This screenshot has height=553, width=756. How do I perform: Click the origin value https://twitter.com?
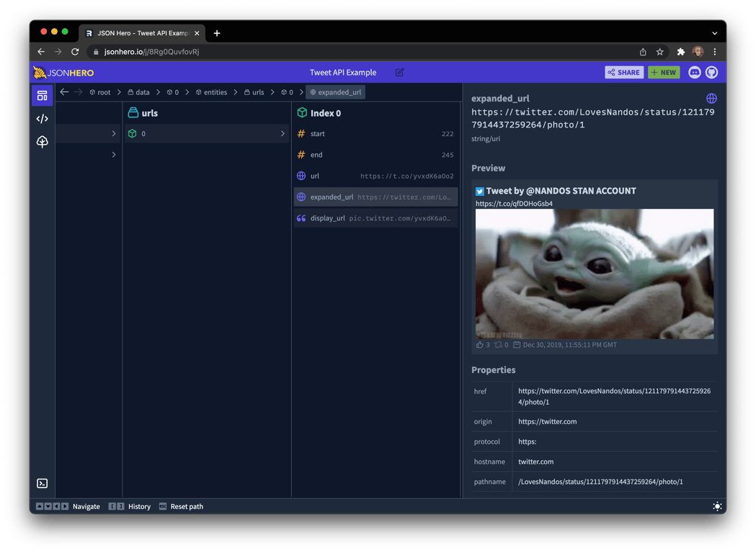tap(547, 421)
